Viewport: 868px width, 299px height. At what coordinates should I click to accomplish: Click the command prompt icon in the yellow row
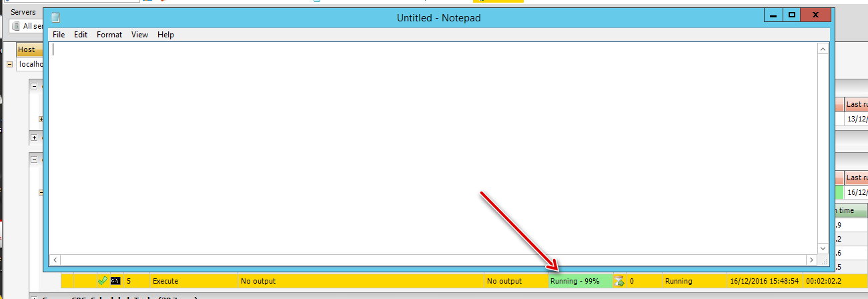pyautogui.click(x=115, y=281)
